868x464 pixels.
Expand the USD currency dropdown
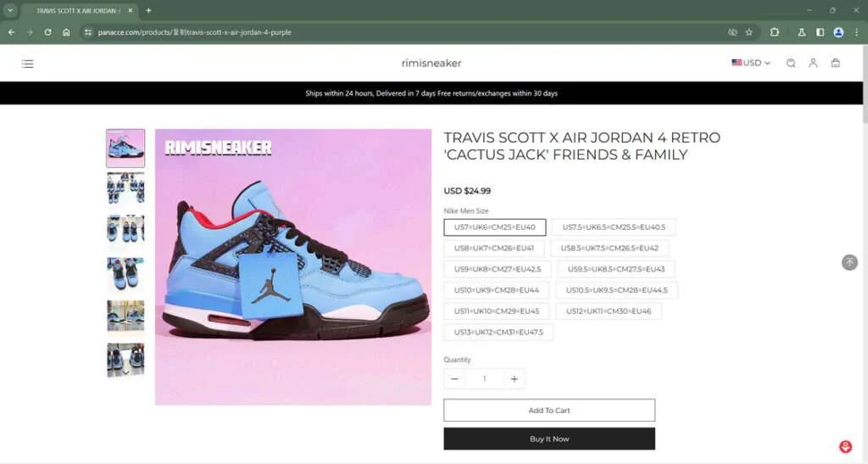(x=751, y=63)
